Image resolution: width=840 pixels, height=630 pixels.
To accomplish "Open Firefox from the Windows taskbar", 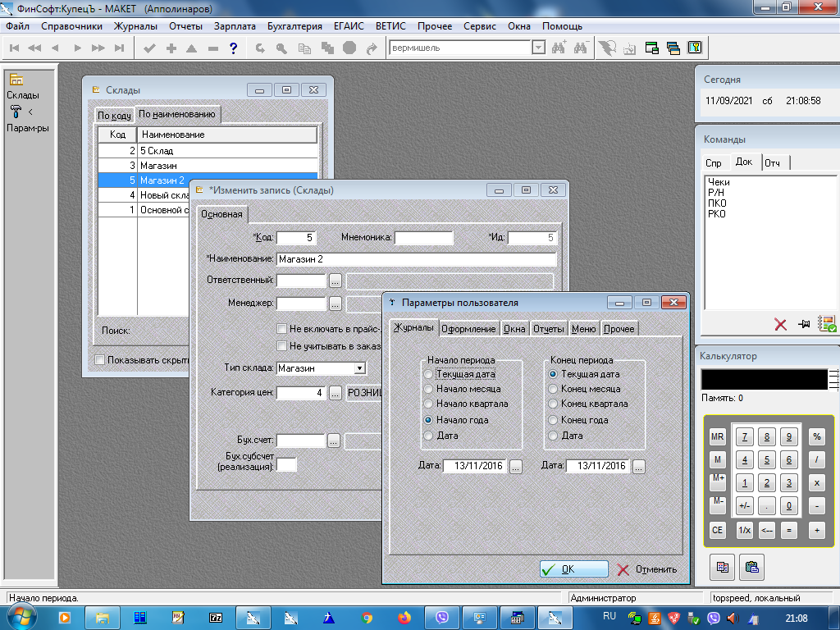I will coord(404,618).
